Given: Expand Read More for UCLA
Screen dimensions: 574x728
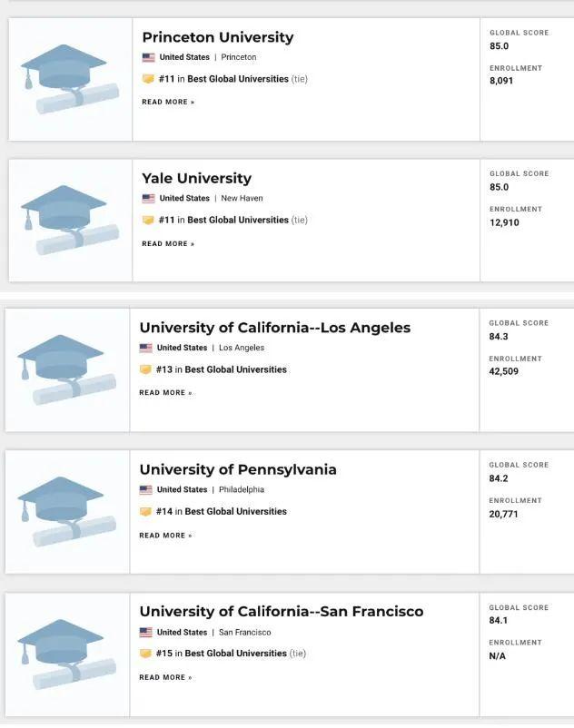Looking at the screenshot, I should pyautogui.click(x=165, y=393).
